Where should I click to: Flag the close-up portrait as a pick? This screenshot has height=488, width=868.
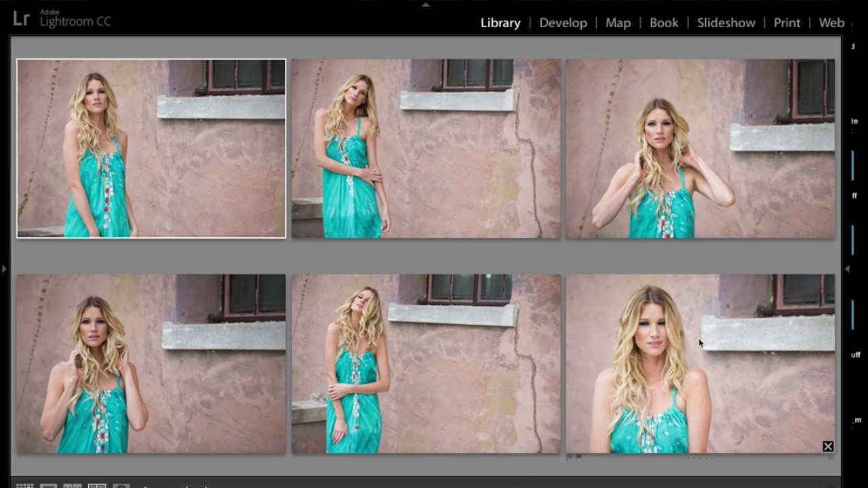[570, 457]
